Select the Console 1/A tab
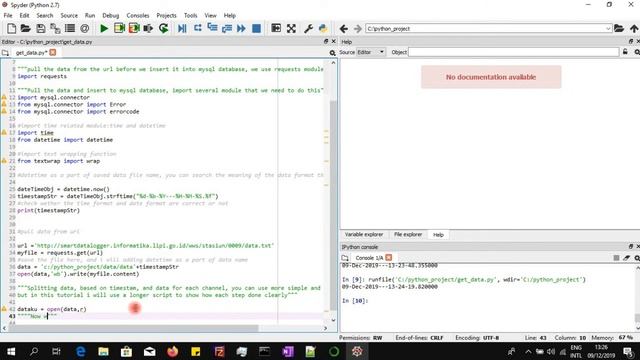Viewport: 640px width, 360px height. pyautogui.click(x=369, y=258)
